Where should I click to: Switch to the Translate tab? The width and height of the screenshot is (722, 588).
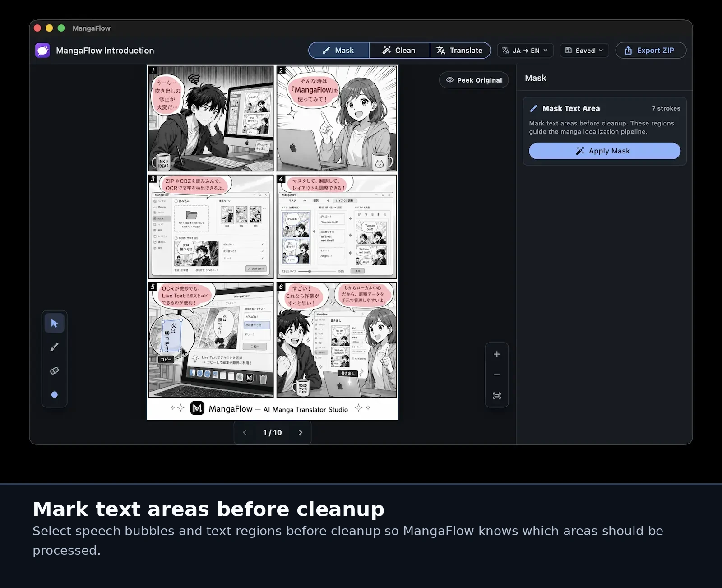pos(460,51)
